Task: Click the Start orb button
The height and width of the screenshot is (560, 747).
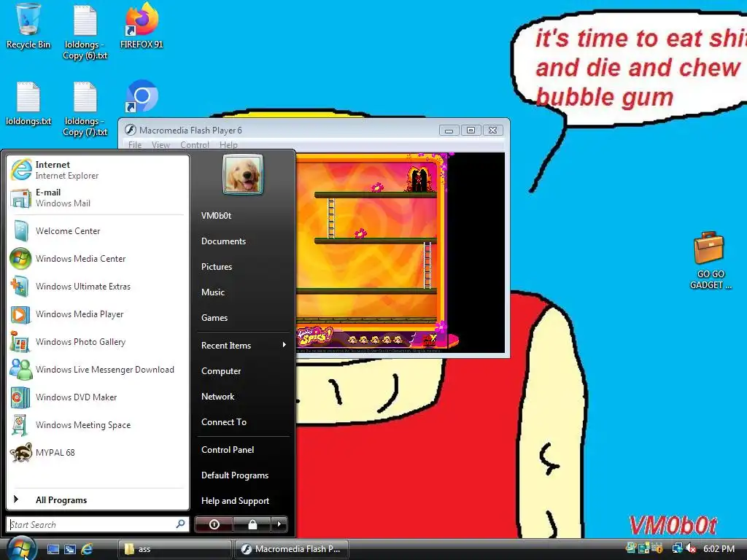Action: (x=21, y=548)
